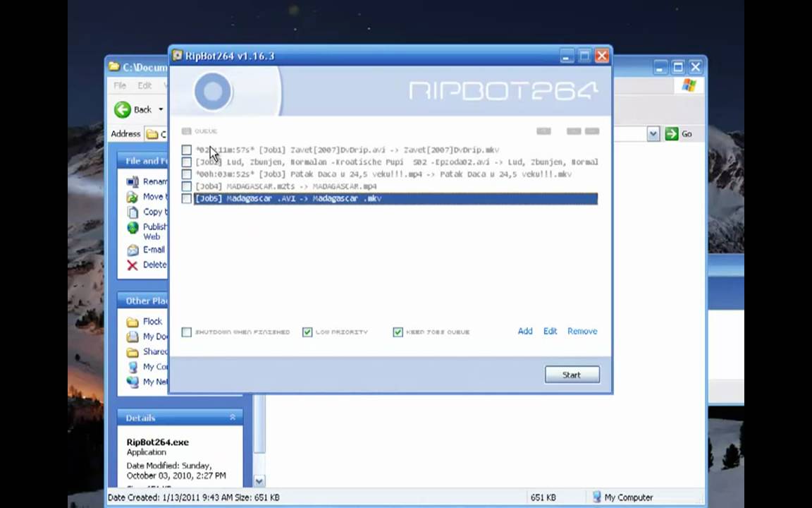
Task: Open the Flock folder link in Other Places
Action: [152, 322]
